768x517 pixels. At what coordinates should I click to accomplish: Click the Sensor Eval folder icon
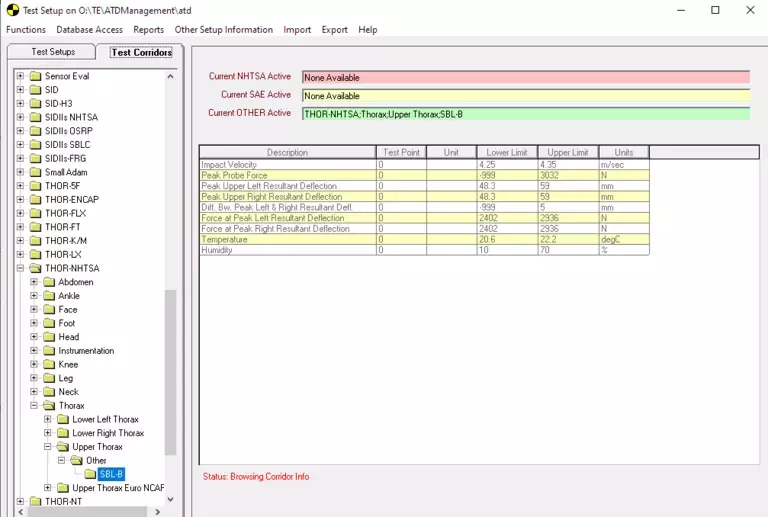36,76
